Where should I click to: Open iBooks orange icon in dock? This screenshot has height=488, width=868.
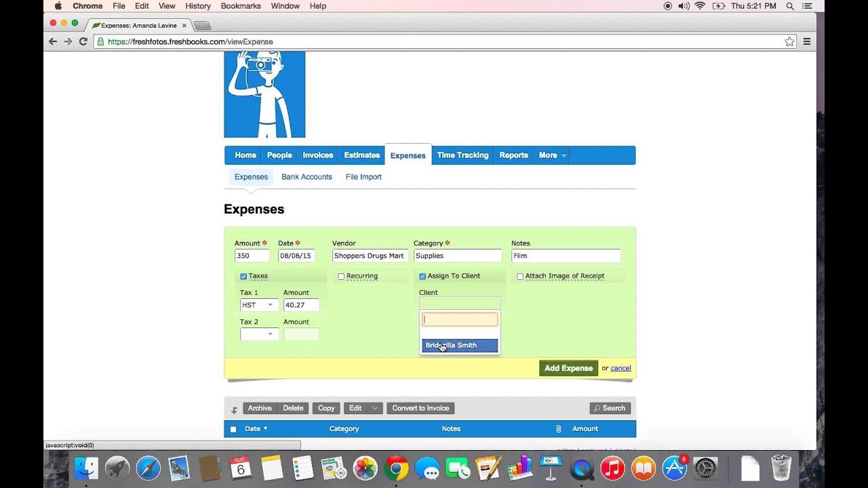tap(644, 468)
